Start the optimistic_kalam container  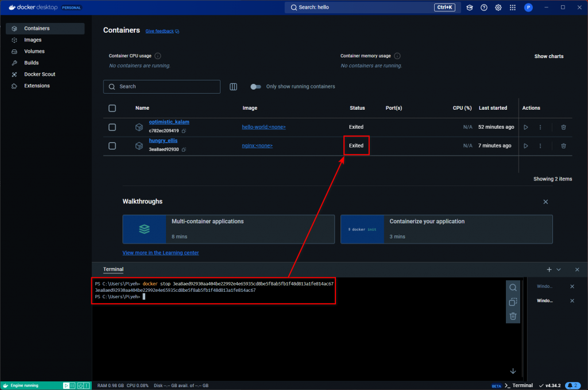(x=526, y=127)
